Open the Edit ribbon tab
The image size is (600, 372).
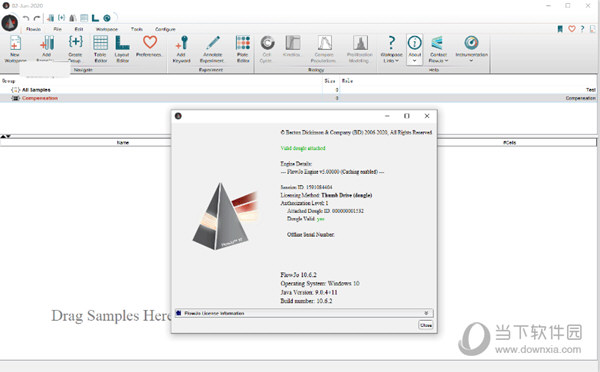point(79,29)
